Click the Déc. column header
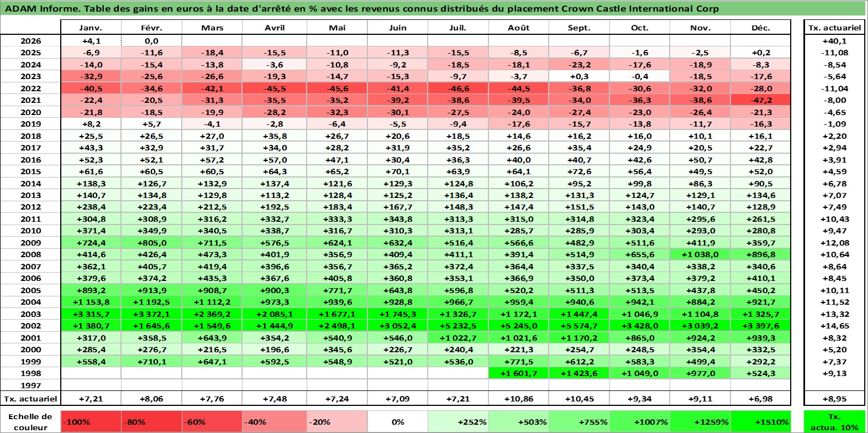 (x=761, y=28)
